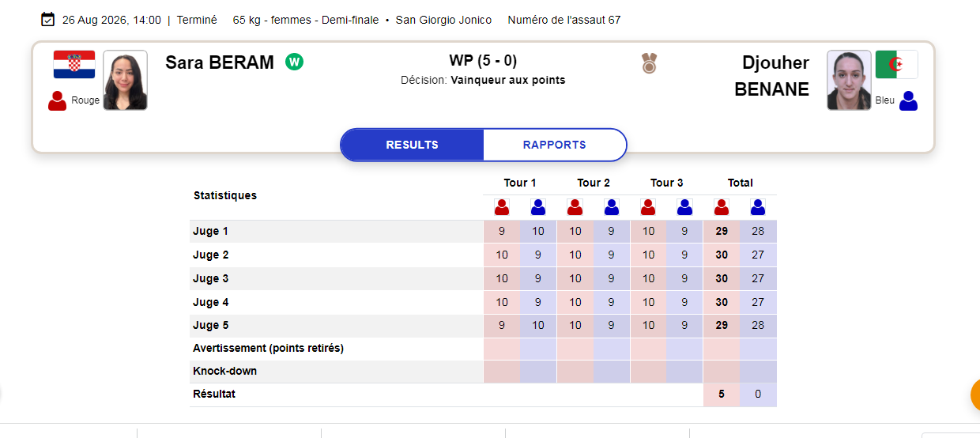The image size is (980, 438).
Task: Click the Algerian flag icon
Action: [x=897, y=65]
